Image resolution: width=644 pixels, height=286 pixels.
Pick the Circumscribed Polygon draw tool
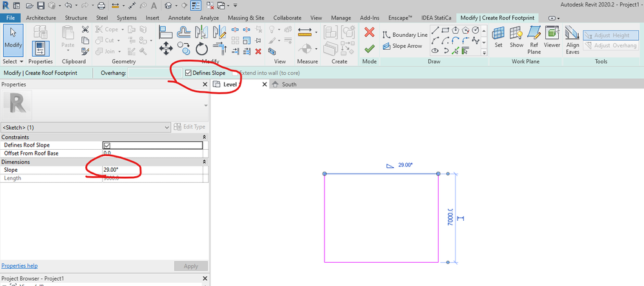coord(465,30)
